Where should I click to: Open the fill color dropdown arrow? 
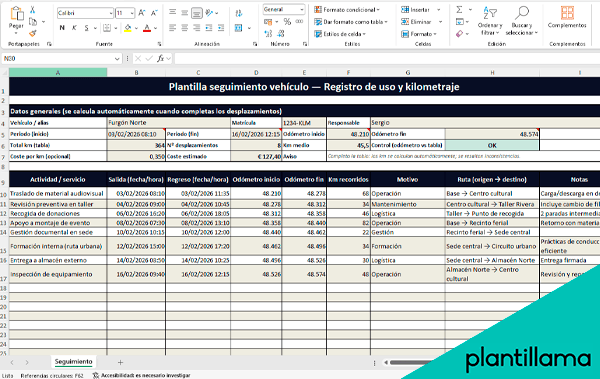[136, 28]
